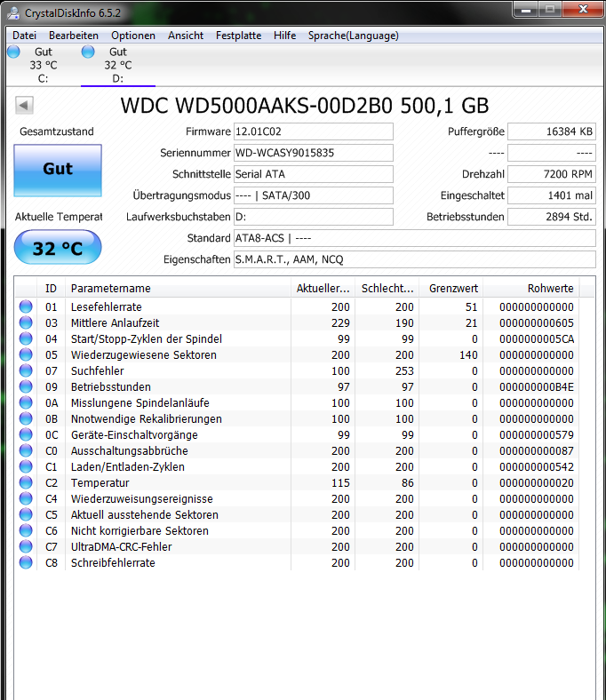
Task: Click raw value 000000000087
Action: [537, 451]
